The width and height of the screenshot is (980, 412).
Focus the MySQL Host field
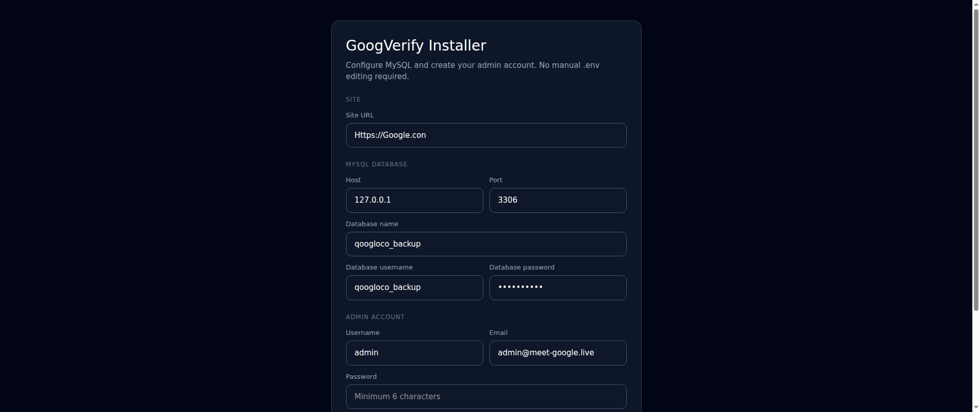(x=414, y=200)
